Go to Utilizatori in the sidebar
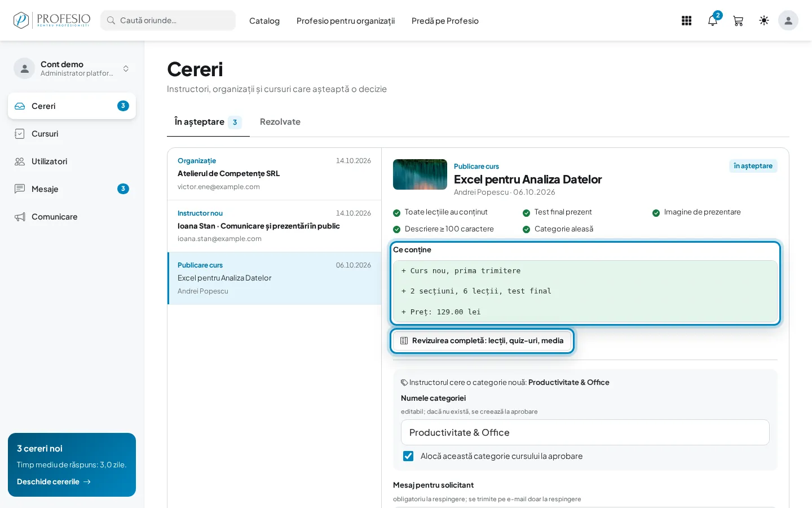 coord(72,161)
